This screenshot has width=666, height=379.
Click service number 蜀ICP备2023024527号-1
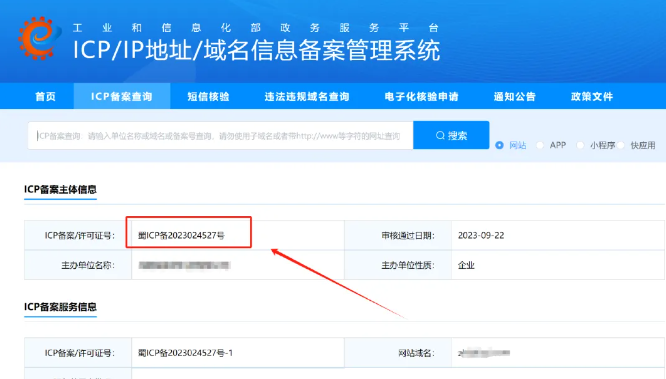coord(185,353)
